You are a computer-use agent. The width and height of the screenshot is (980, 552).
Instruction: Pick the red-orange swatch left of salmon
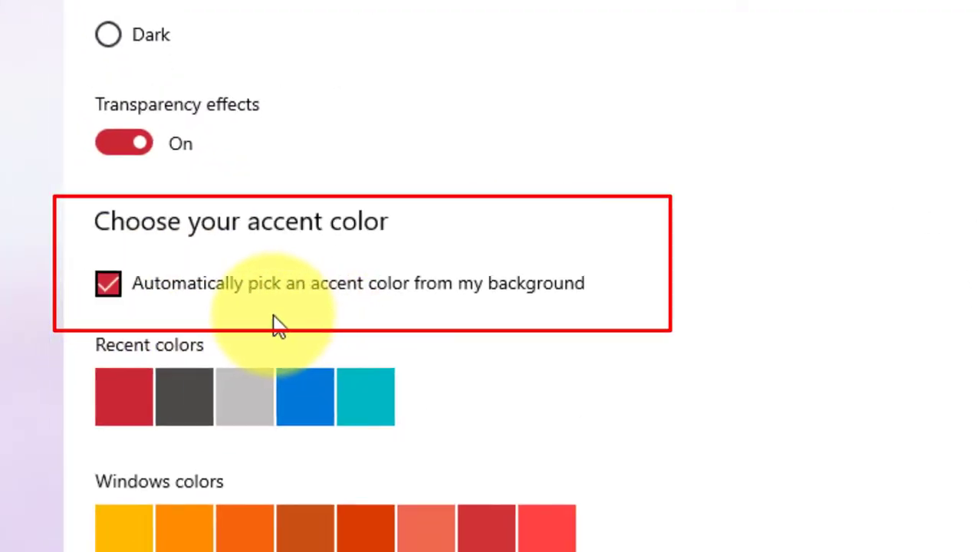(x=365, y=527)
